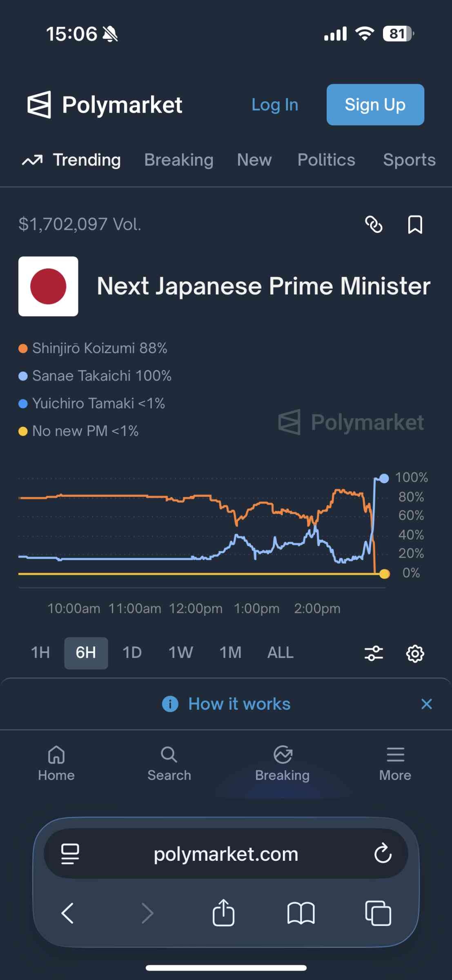This screenshot has height=980, width=452.
Task: Open the Sports category tab
Action: [409, 160]
